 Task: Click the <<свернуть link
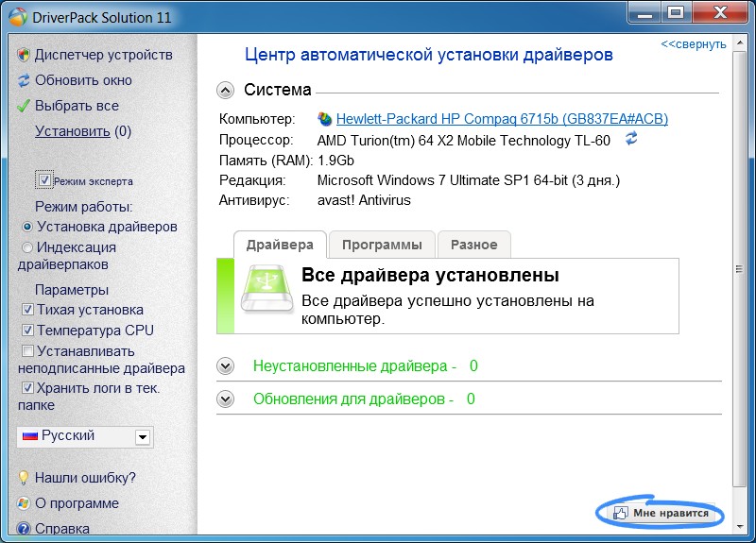coord(694,43)
